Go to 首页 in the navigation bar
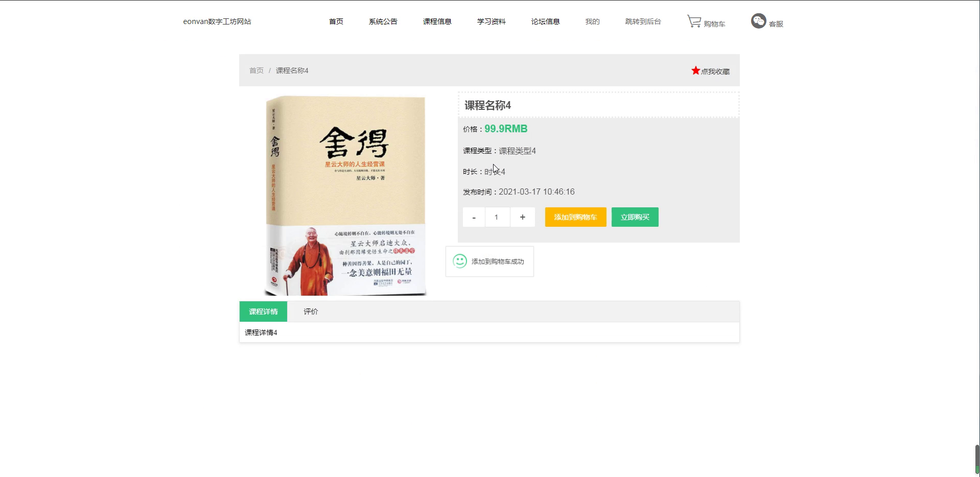Viewport: 980px width, 477px height. click(x=336, y=21)
